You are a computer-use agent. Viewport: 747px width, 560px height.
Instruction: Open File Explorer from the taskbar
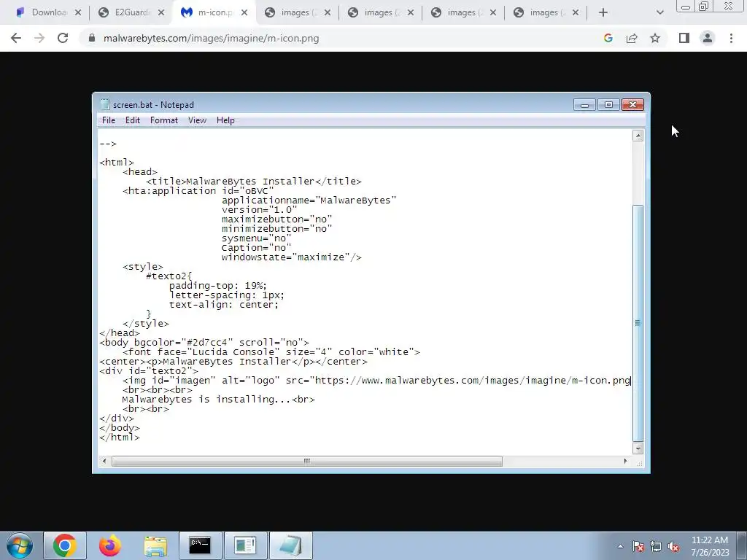(x=155, y=545)
